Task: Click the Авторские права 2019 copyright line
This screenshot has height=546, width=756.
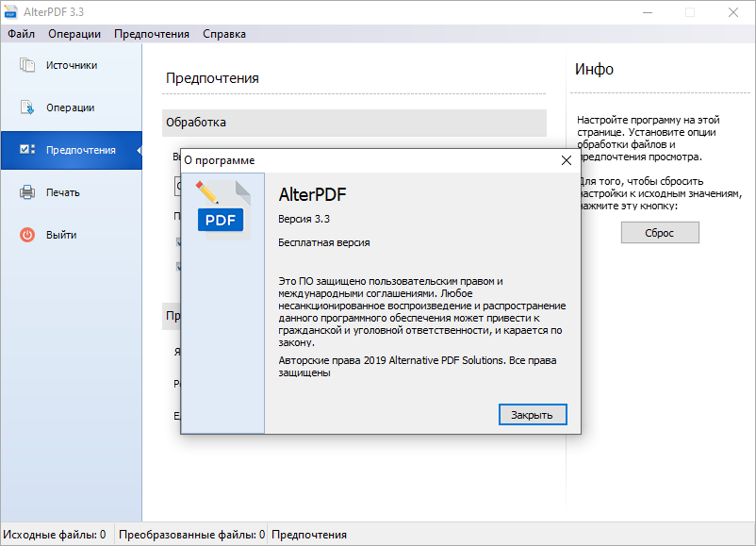Action: pyautogui.click(x=418, y=367)
